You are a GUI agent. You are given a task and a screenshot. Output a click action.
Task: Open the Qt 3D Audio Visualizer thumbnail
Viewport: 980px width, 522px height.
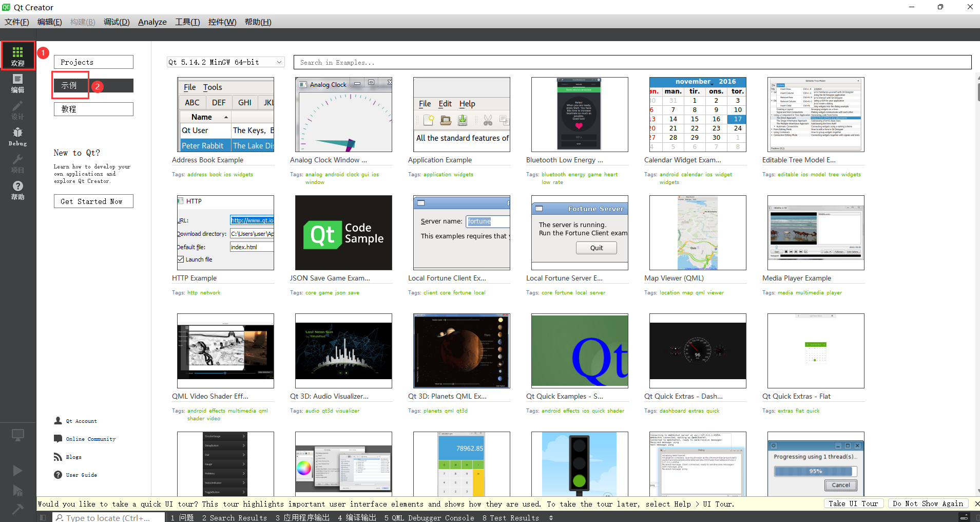(343, 351)
